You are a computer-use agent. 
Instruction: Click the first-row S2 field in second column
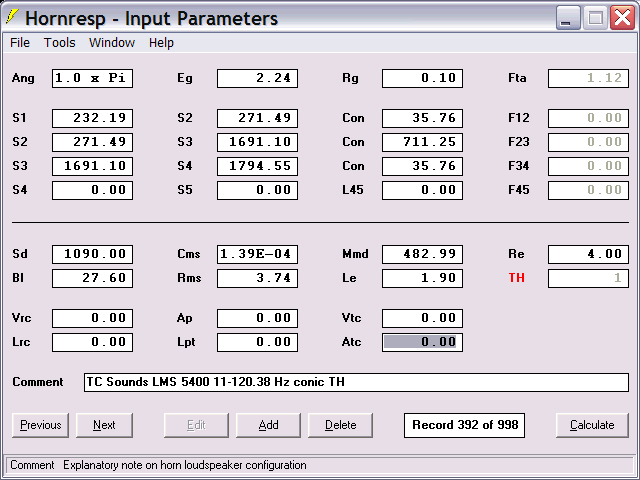pyautogui.click(x=258, y=118)
